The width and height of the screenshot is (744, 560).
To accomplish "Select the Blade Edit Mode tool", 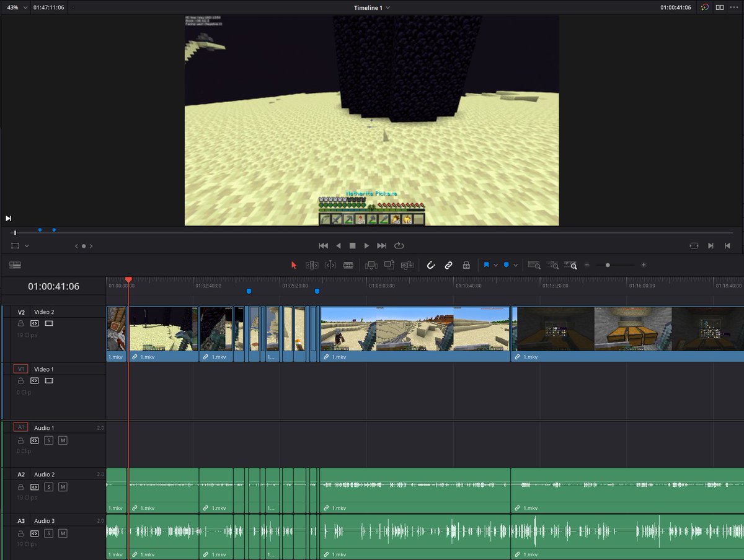I will click(x=348, y=265).
